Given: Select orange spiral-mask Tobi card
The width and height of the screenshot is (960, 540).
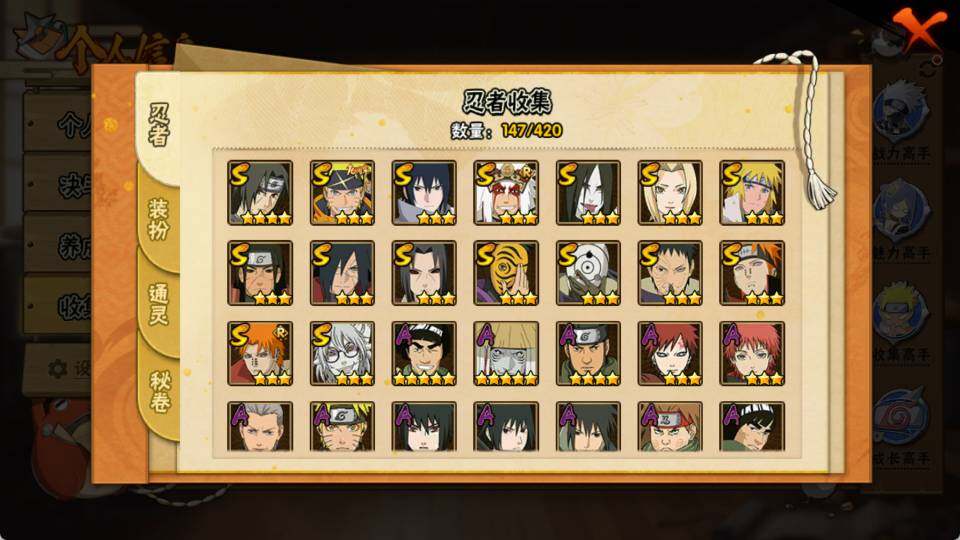Looking at the screenshot, I should click(506, 273).
